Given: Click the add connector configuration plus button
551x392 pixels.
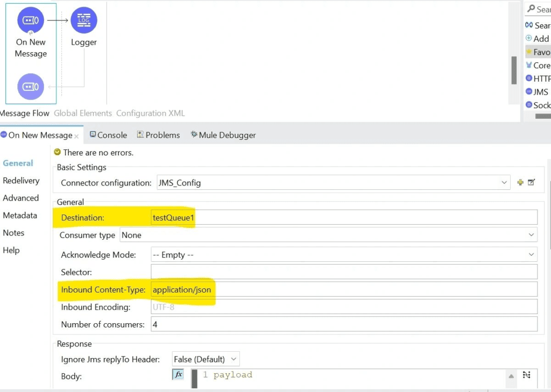Looking at the screenshot, I should 520,182.
